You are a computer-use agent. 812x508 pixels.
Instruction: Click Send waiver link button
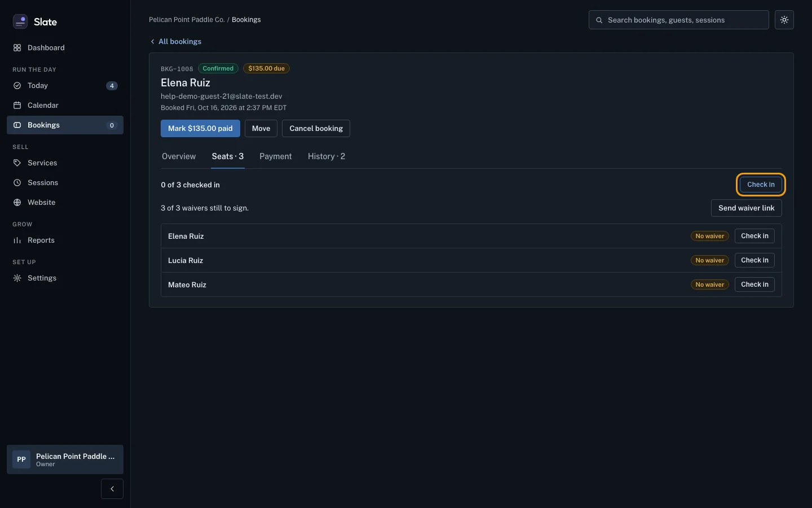click(x=746, y=208)
